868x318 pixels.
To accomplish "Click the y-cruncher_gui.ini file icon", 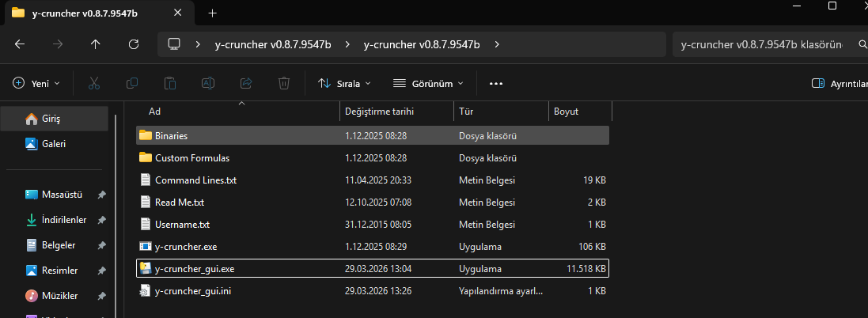I will point(146,291).
